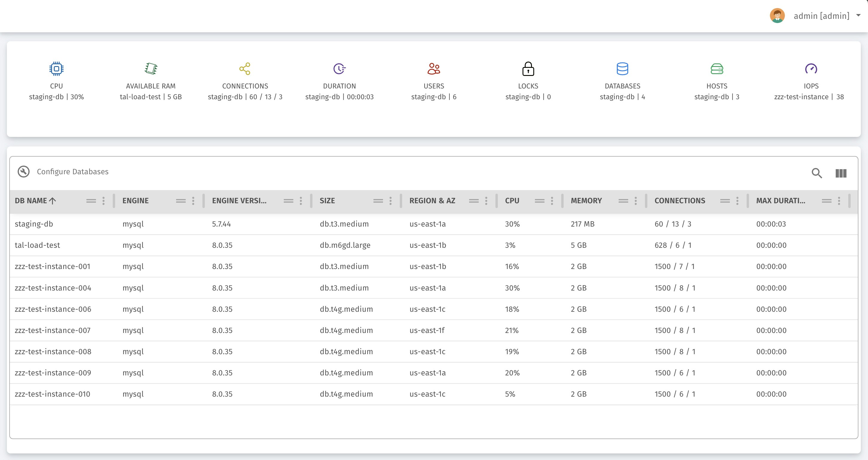Click the Hosts server icon
The image size is (868, 460).
point(717,69)
